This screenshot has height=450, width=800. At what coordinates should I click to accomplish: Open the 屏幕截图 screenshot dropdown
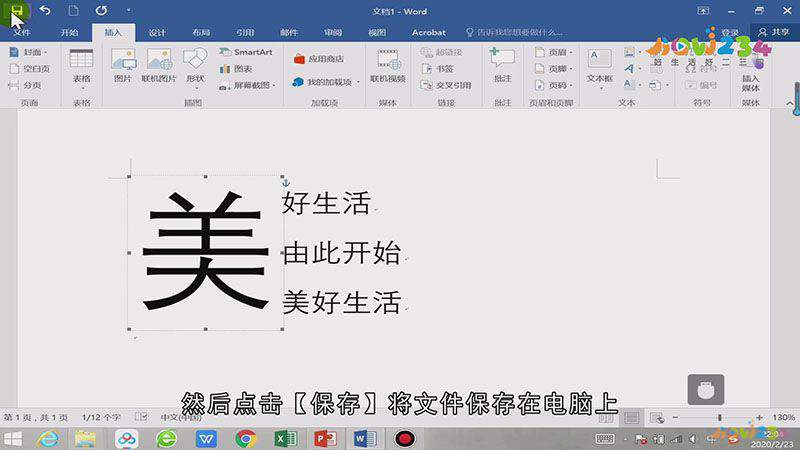click(248, 85)
